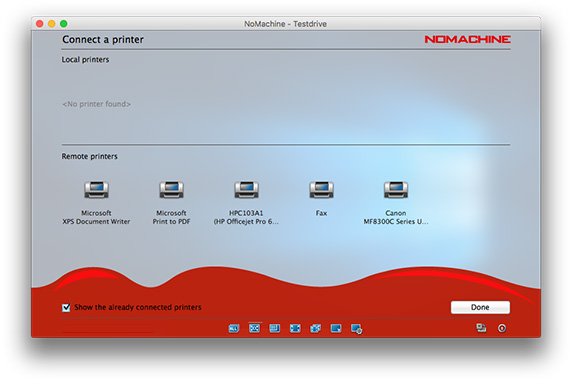
Task: Click the ALL monitors icon in bottom toolbar
Action: click(234, 329)
